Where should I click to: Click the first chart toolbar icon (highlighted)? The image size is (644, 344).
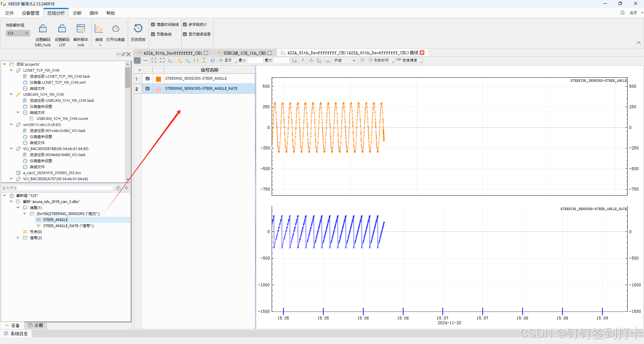click(137, 60)
